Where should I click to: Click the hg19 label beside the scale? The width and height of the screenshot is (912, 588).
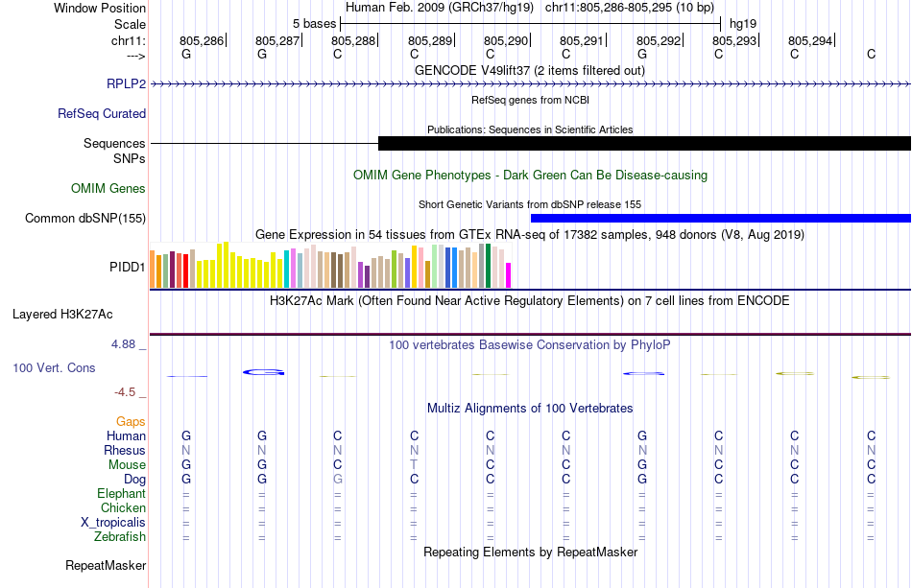(743, 24)
